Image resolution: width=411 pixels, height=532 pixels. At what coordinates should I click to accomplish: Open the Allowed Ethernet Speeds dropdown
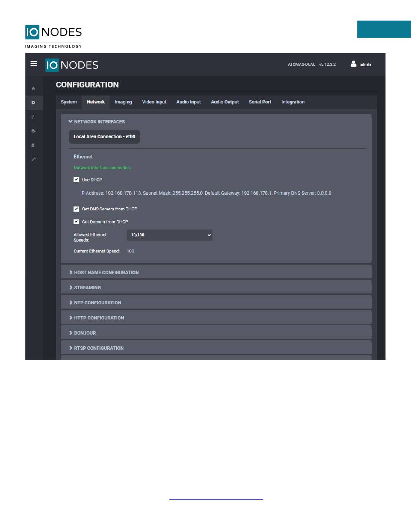[x=170, y=235]
